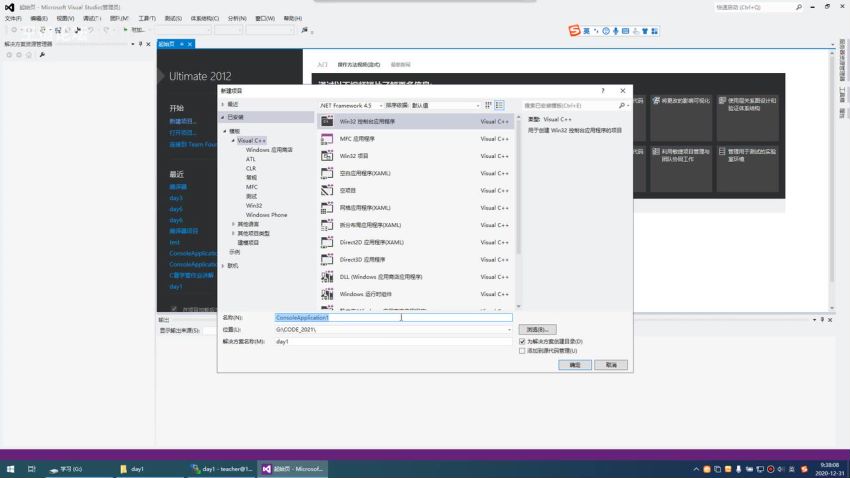Click the Undo toolbar icon

(x=91, y=30)
